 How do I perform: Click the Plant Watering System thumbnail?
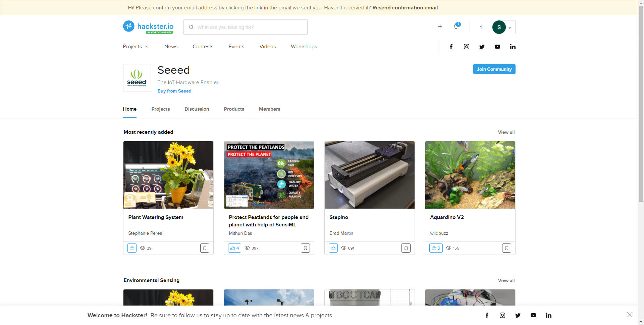[x=168, y=175]
